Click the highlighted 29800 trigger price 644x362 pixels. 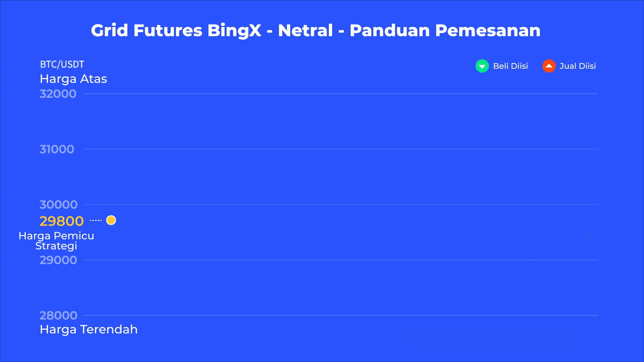click(62, 221)
